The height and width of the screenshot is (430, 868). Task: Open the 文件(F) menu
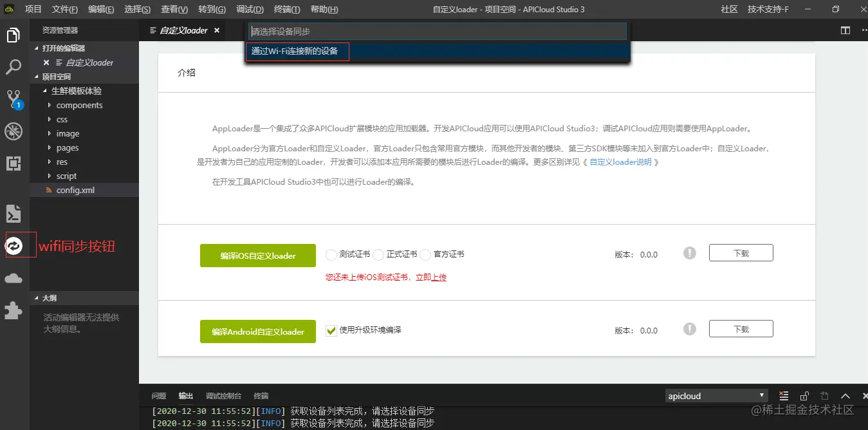(65, 10)
